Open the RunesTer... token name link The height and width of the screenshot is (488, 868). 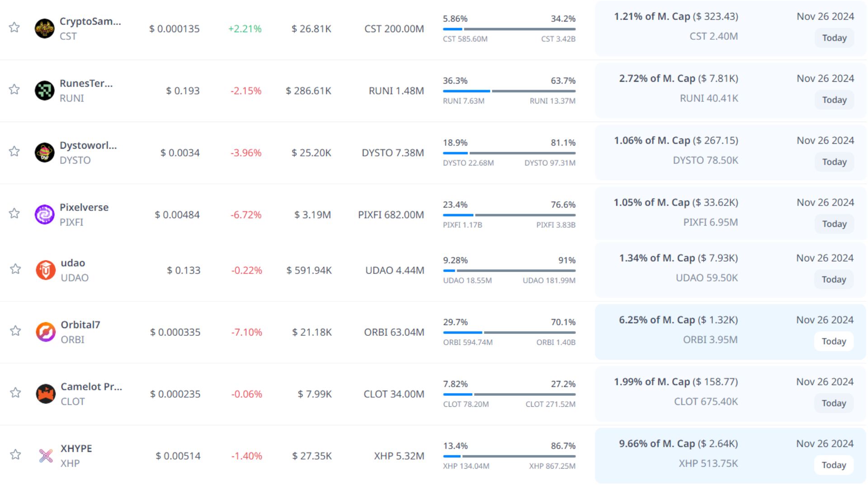pyautogui.click(x=86, y=83)
